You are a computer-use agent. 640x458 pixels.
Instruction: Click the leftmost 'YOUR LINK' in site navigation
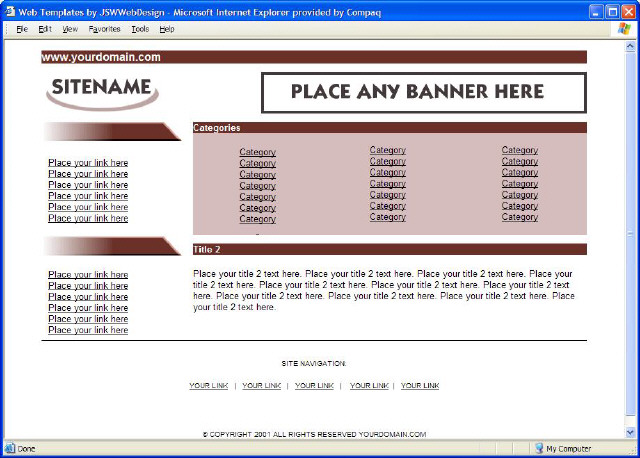208,385
